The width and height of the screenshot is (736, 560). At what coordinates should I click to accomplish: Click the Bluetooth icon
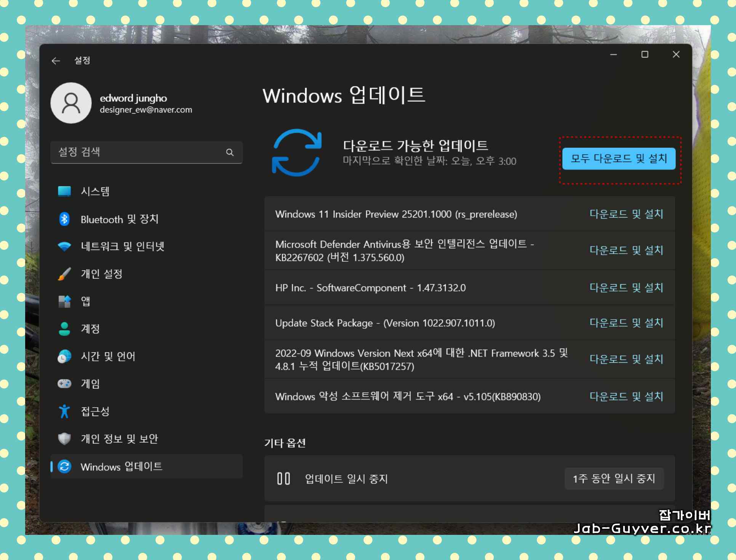click(64, 219)
